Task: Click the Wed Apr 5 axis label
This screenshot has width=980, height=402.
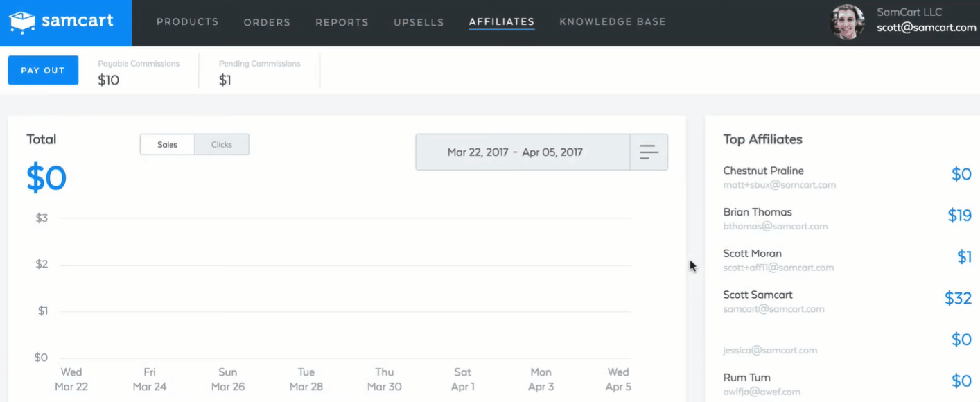Action: click(x=618, y=380)
